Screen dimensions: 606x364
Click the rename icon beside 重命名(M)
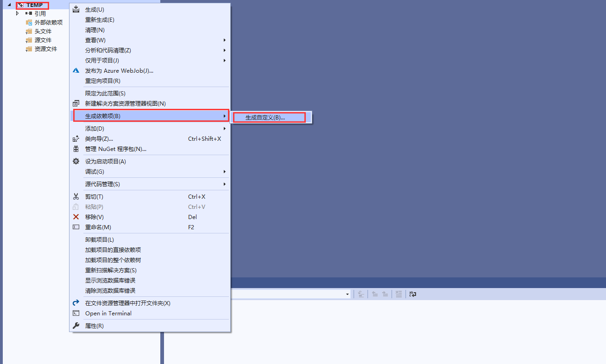click(76, 227)
